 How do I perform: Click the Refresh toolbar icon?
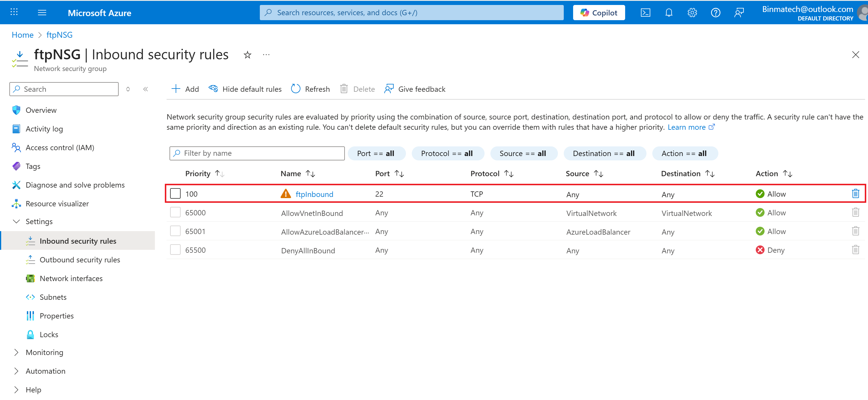pos(295,89)
